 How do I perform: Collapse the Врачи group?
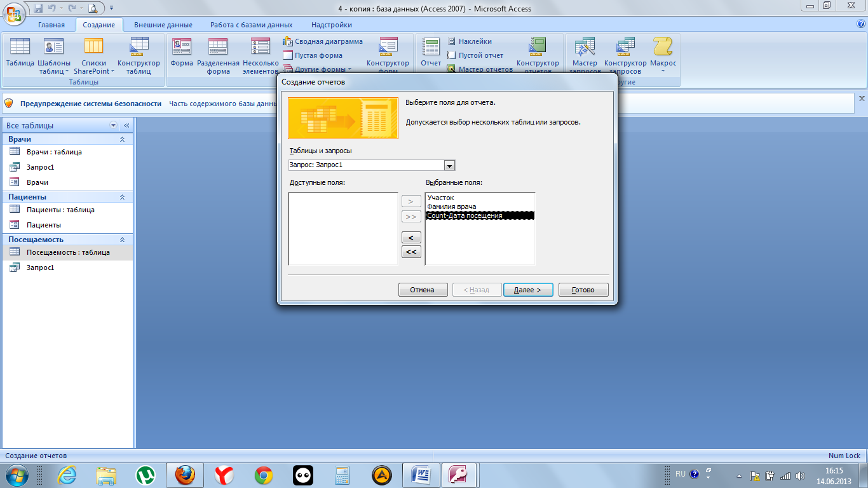pyautogui.click(x=122, y=139)
